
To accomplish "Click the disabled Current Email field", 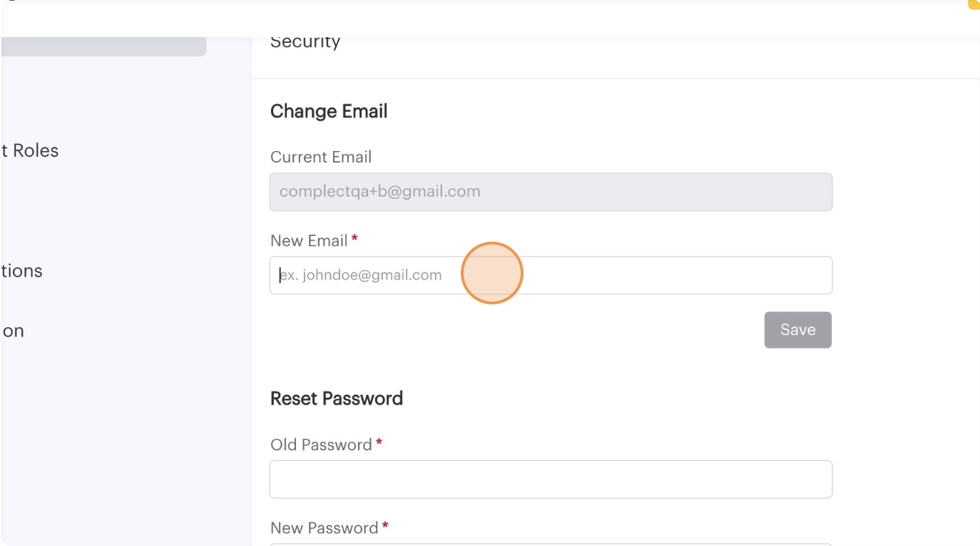I will click(x=550, y=192).
